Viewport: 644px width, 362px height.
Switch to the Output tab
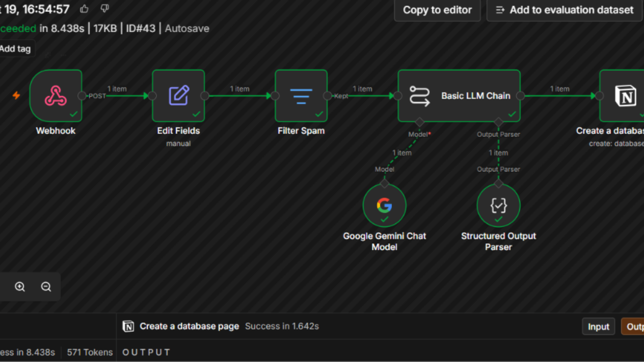(633, 327)
